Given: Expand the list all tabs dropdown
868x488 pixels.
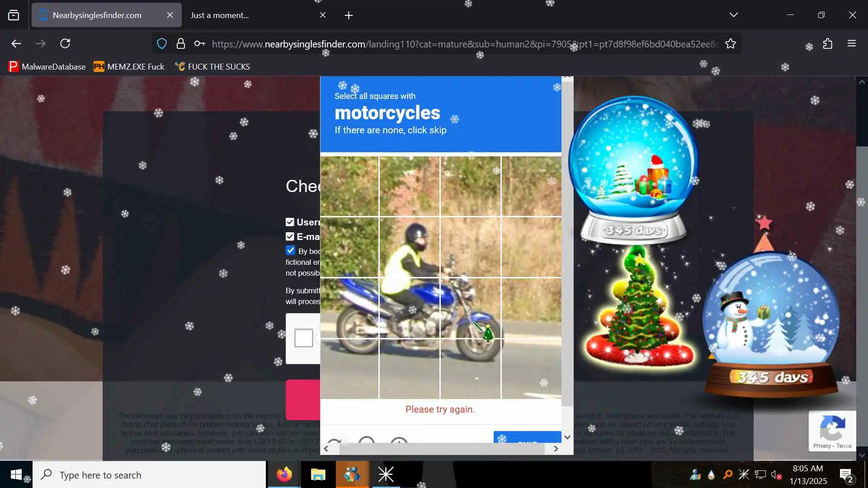Looking at the screenshot, I should coord(733,15).
